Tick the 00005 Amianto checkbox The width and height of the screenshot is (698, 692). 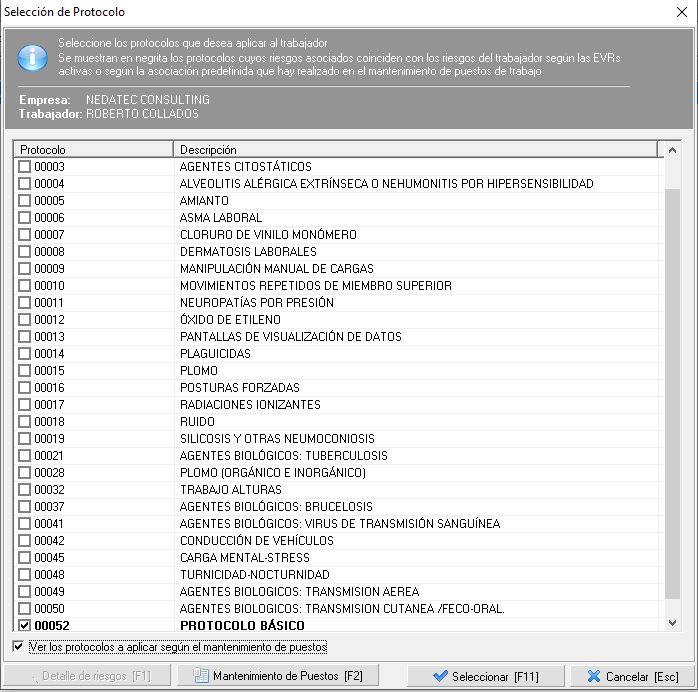(x=24, y=200)
